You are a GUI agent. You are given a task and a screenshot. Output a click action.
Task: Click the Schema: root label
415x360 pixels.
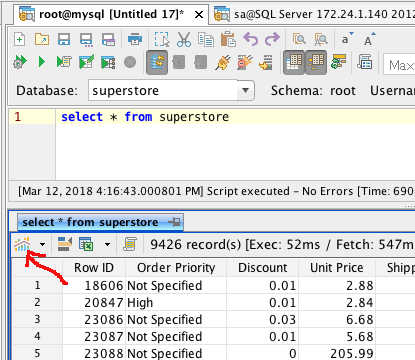pyautogui.click(x=313, y=91)
